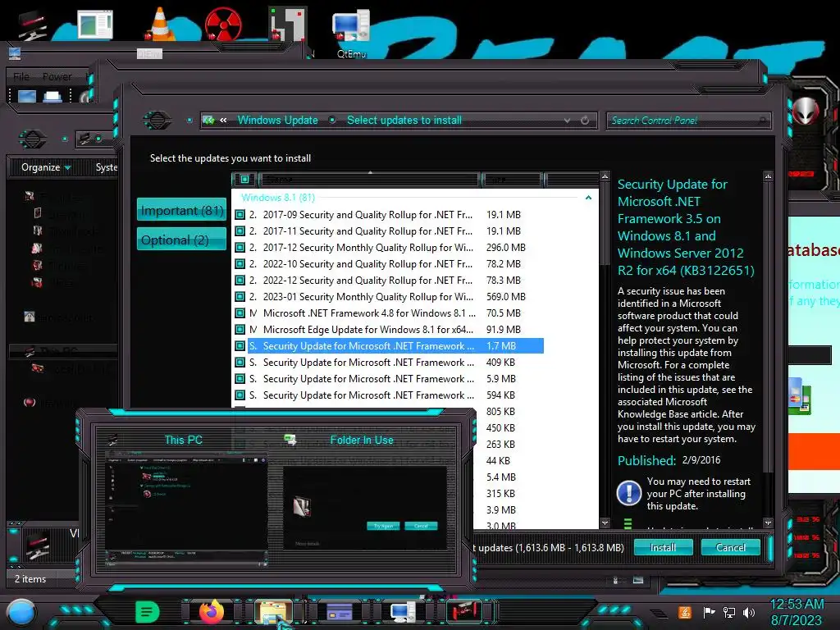Viewport: 840px width, 630px height.
Task: Select the 5.9 MB Security Update for .NET row
Action: [388, 379]
